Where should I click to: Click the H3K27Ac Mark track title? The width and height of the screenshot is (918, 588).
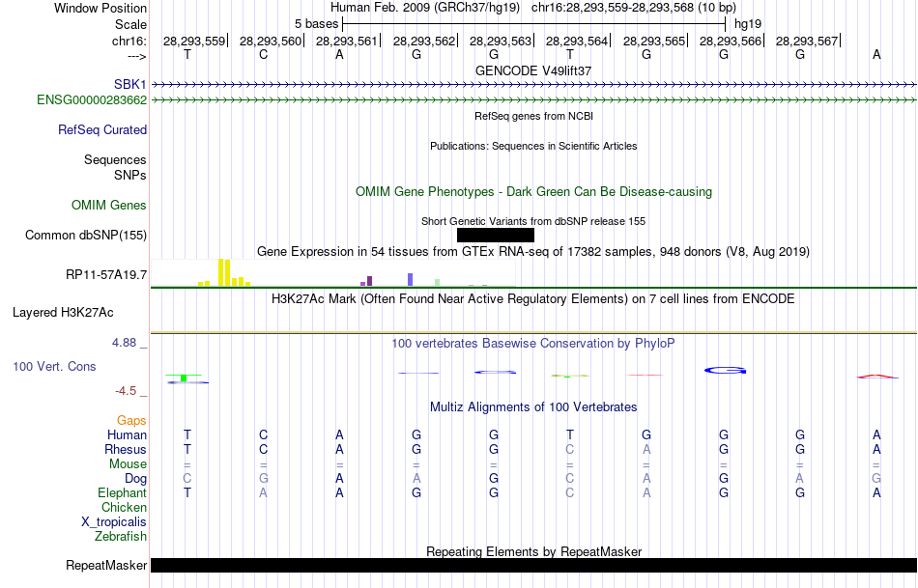pyautogui.click(x=533, y=299)
